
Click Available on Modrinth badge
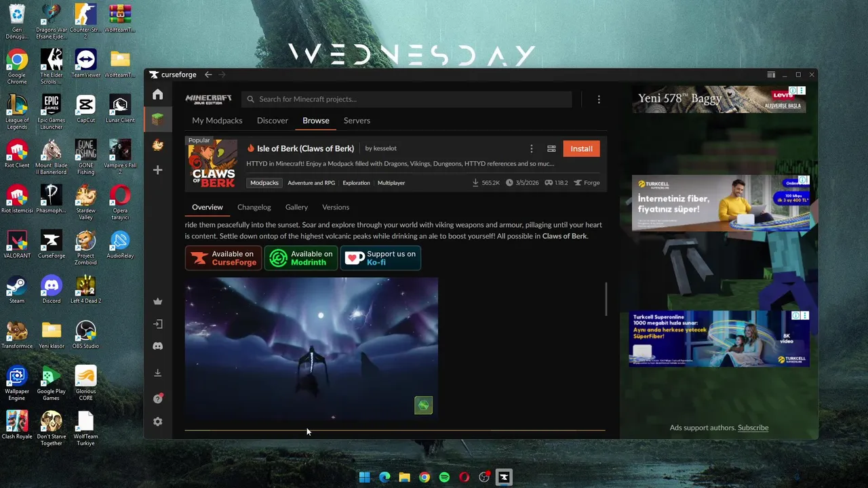pos(301,258)
